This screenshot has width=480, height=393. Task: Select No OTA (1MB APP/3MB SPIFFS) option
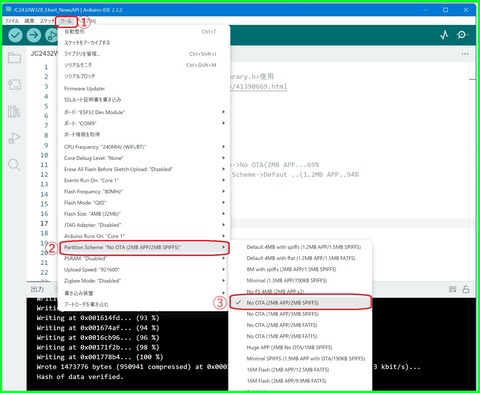pos(300,314)
